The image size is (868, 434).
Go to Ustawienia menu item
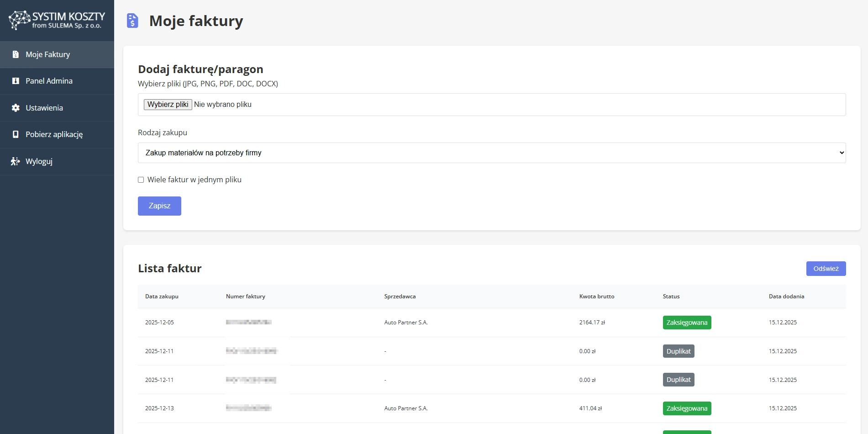pos(44,108)
